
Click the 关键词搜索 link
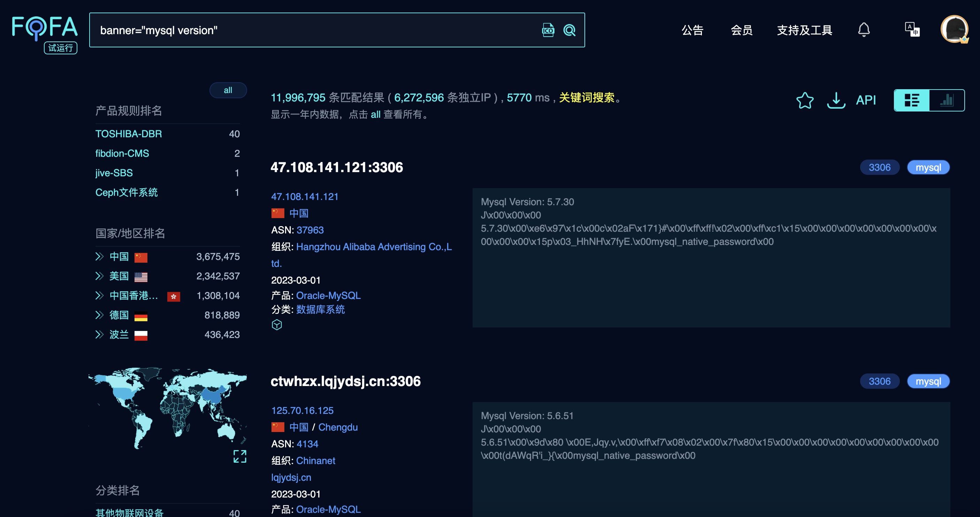(587, 98)
